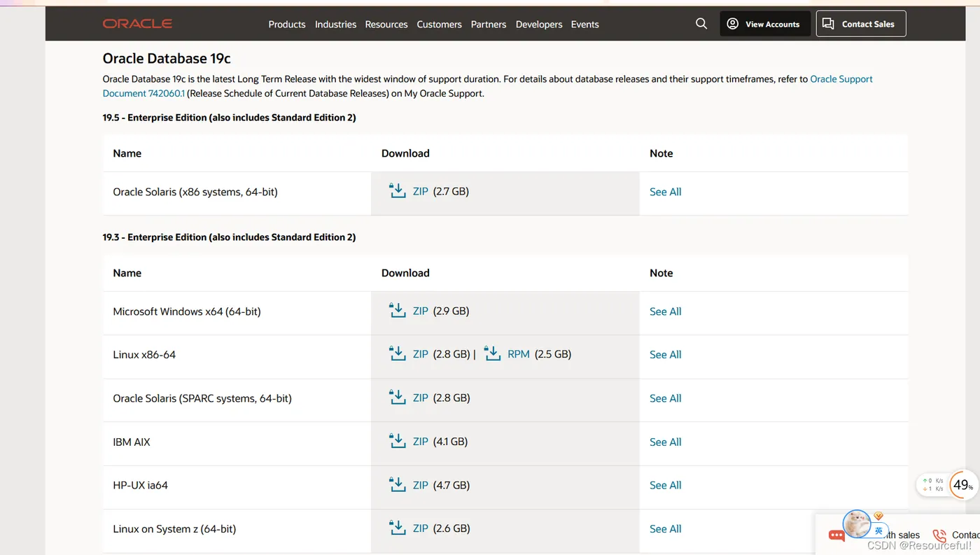
Task: Click See All for HP-UX ia64
Action: pyautogui.click(x=665, y=485)
